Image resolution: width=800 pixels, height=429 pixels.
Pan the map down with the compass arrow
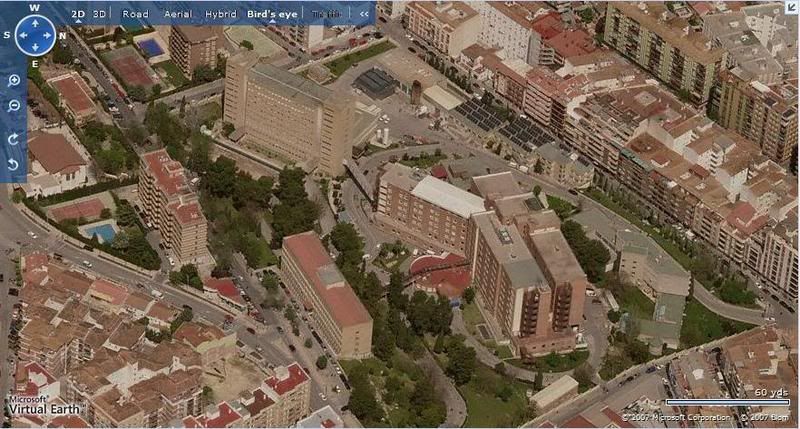(x=33, y=48)
